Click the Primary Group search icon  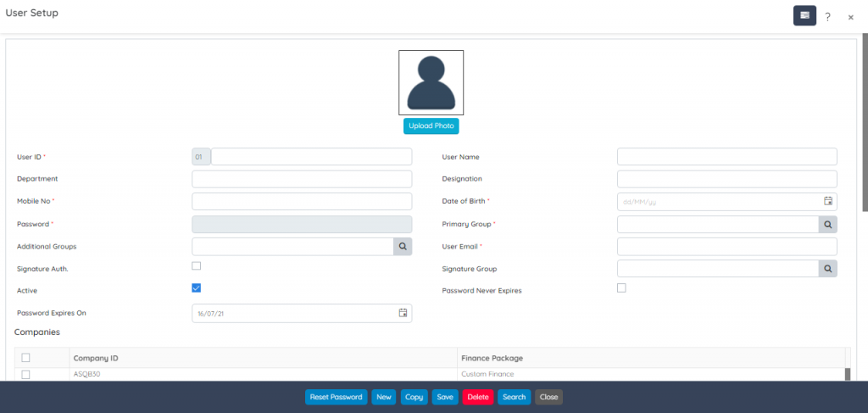tap(827, 224)
